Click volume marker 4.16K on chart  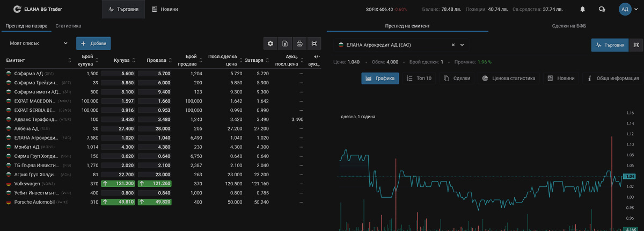pos(630,229)
